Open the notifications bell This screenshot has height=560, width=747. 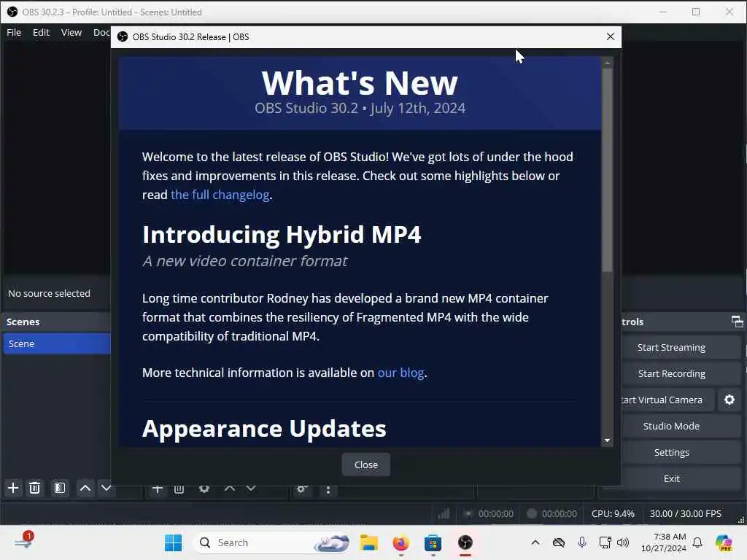[697, 542]
